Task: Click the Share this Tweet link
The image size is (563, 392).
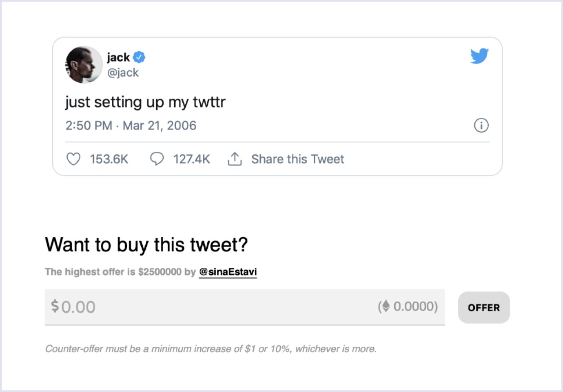Action: [298, 159]
